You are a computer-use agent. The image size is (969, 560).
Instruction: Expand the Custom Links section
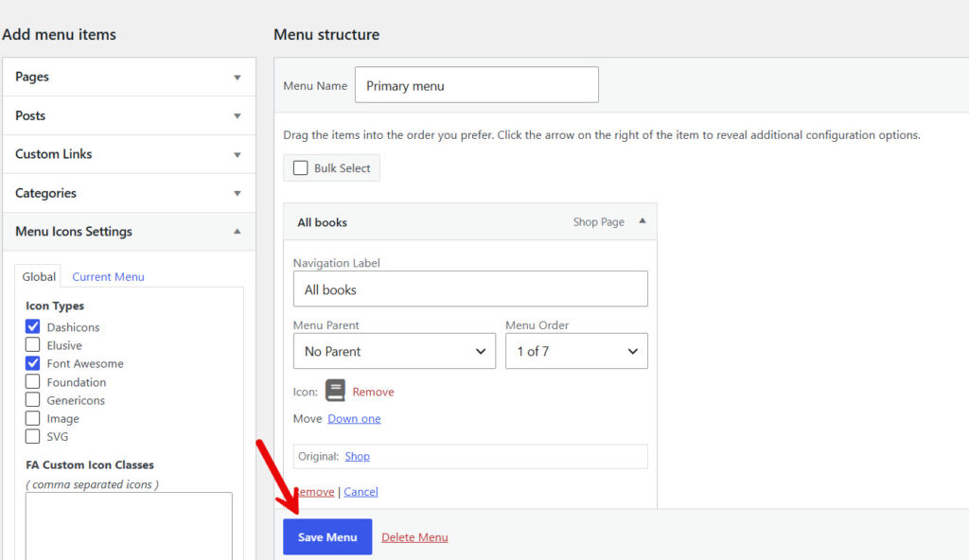click(129, 154)
